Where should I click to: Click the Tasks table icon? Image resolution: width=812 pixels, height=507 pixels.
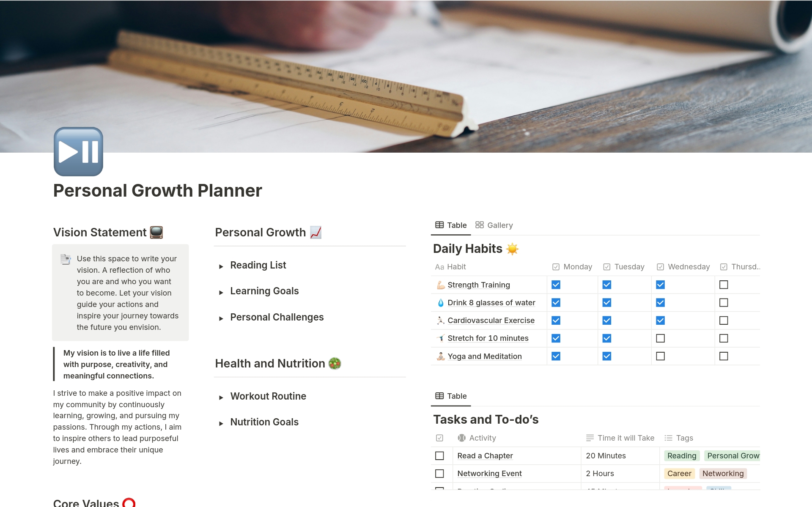(x=439, y=396)
